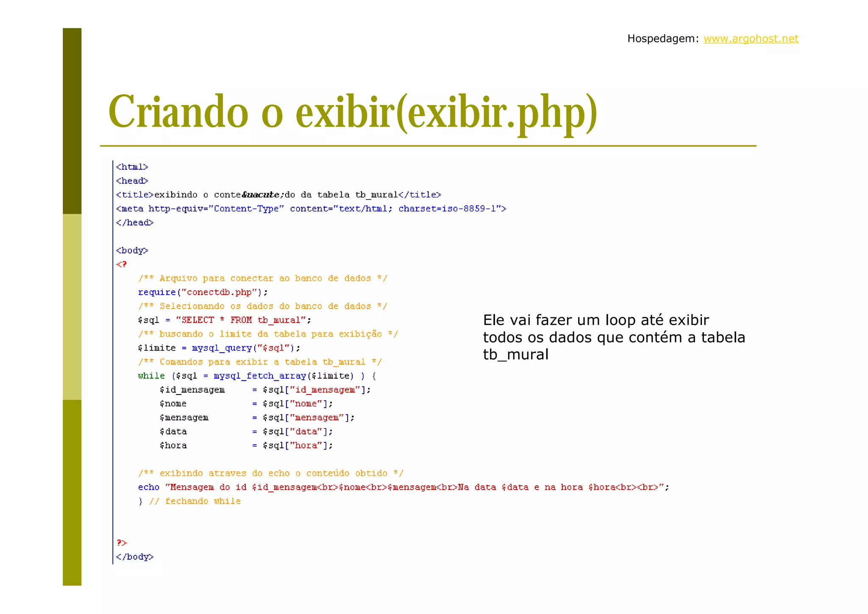Click the comment 'Selecionando os dados do banco de dados'
The image size is (868, 614).
(262, 306)
